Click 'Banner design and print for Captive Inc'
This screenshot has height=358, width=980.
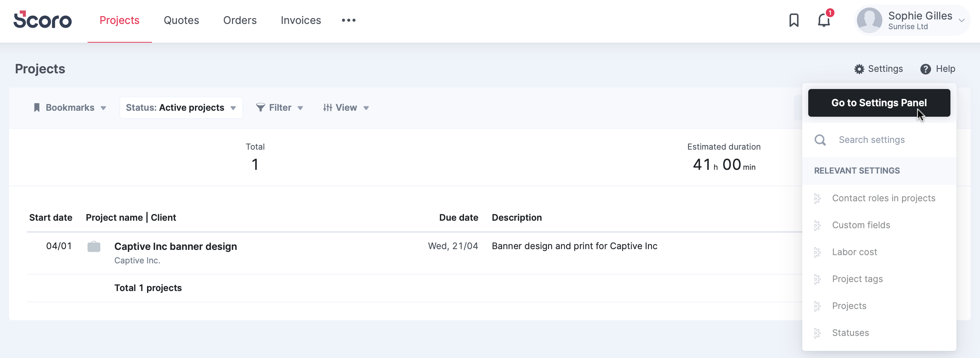(x=574, y=246)
